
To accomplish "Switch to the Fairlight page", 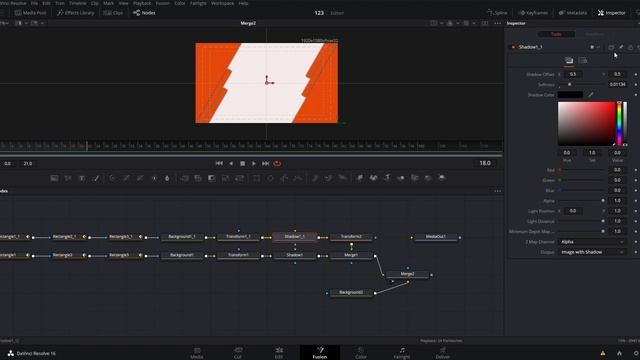I will tap(402, 353).
